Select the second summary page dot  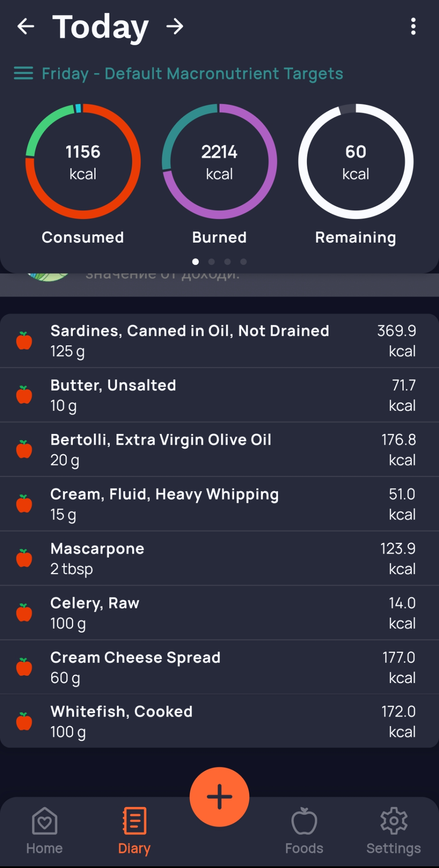tap(211, 262)
